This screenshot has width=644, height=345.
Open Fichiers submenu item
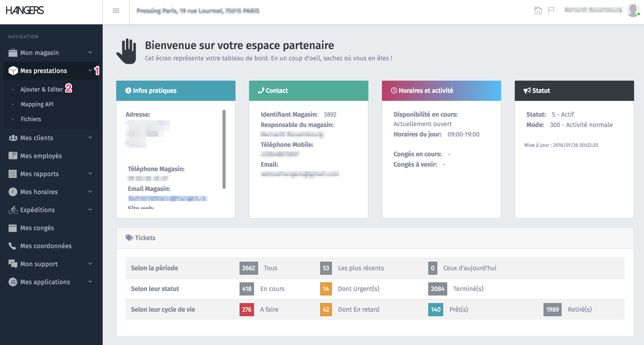(x=31, y=119)
